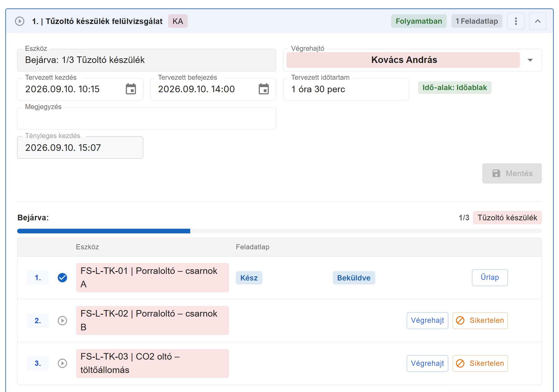Click the Bejárva progress bar

(x=279, y=231)
